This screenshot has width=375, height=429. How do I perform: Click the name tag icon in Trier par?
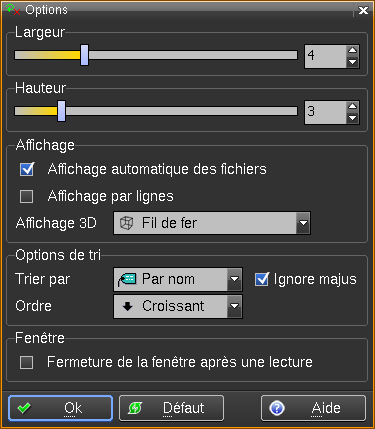coord(127,279)
